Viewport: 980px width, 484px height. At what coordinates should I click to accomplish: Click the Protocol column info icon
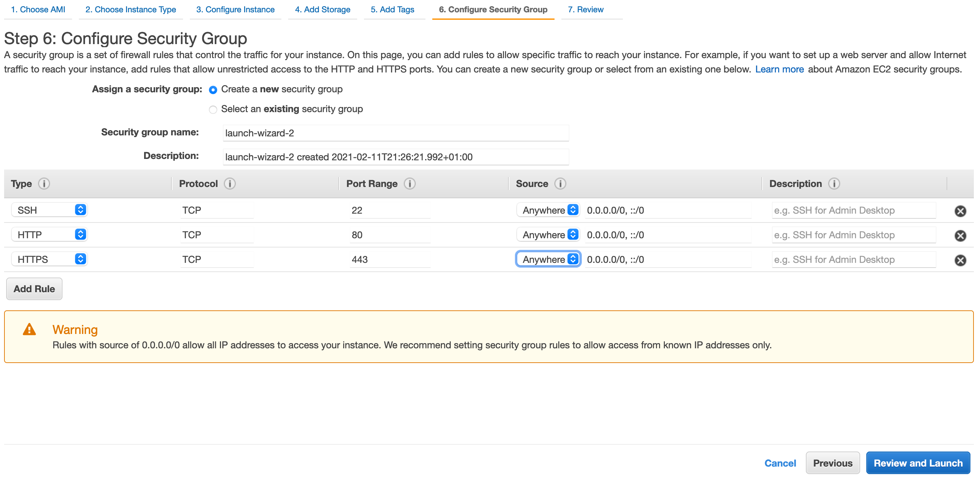(x=230, y=184)
